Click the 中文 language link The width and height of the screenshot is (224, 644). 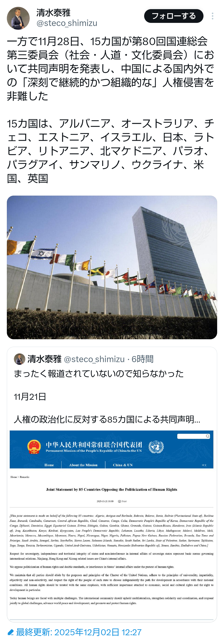(204, 465)
